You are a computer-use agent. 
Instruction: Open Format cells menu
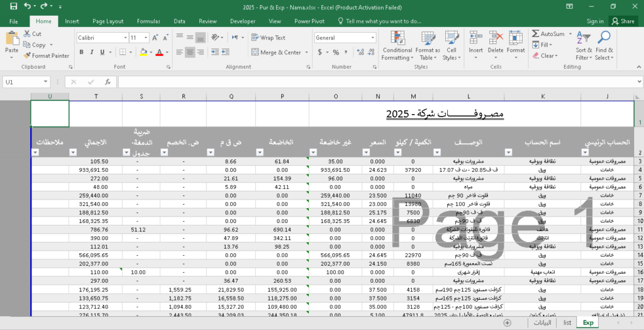[516, 46]
